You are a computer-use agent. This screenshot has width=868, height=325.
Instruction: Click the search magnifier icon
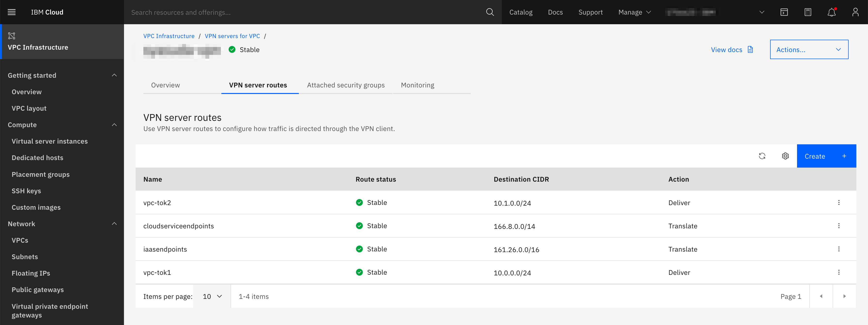click(x=490, y=12)
